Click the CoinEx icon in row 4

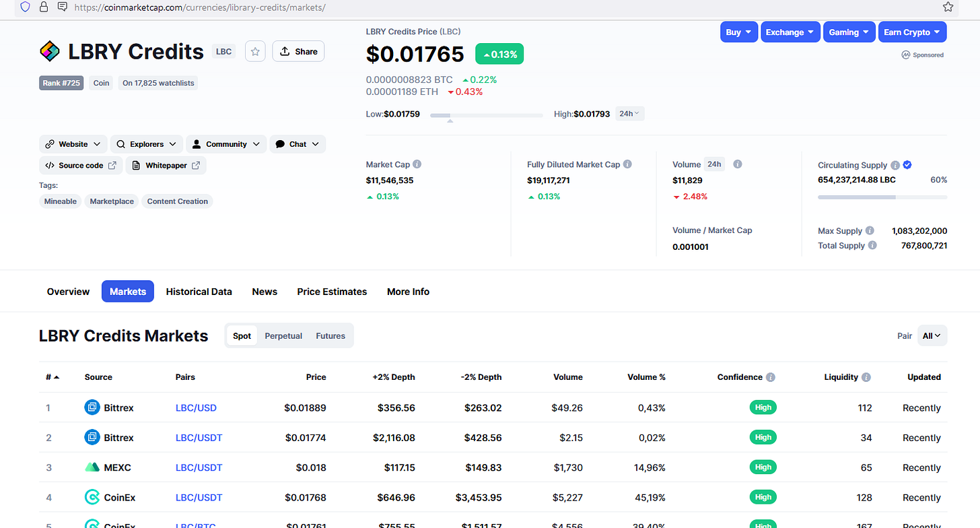pos(92,498)
